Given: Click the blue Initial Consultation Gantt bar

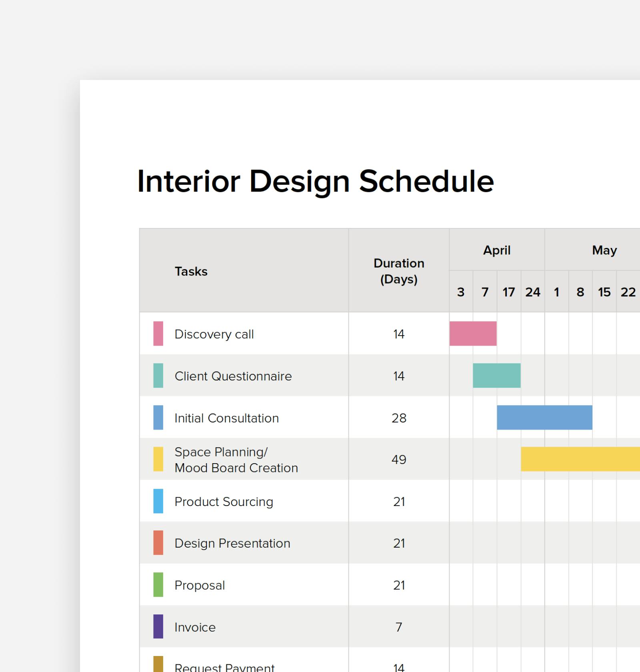Looking at the screenshot, I should (544, 418).
